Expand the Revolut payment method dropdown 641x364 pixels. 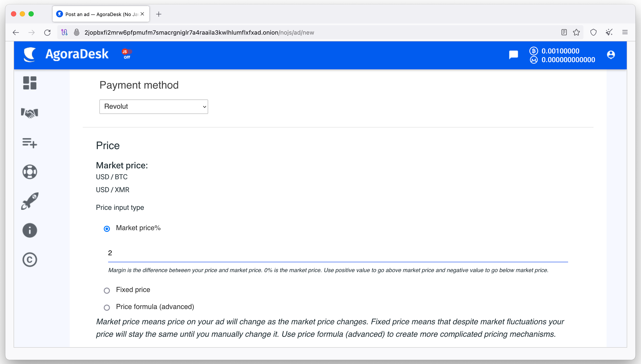click(x=154, y=106)
